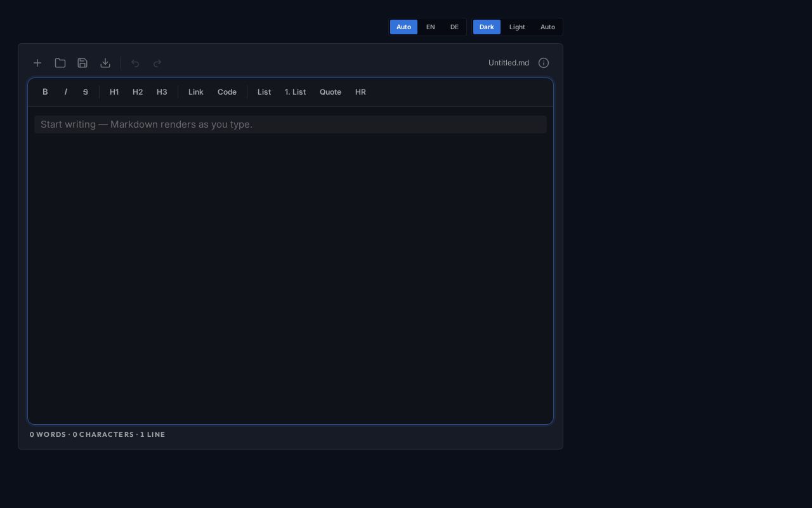Apply bold with the B button
This screenshot has height=508, width=812.
pos(45,92)
